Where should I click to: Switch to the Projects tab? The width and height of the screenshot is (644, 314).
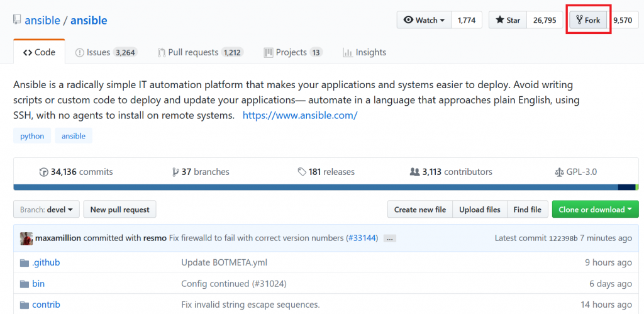click(293, 53)
